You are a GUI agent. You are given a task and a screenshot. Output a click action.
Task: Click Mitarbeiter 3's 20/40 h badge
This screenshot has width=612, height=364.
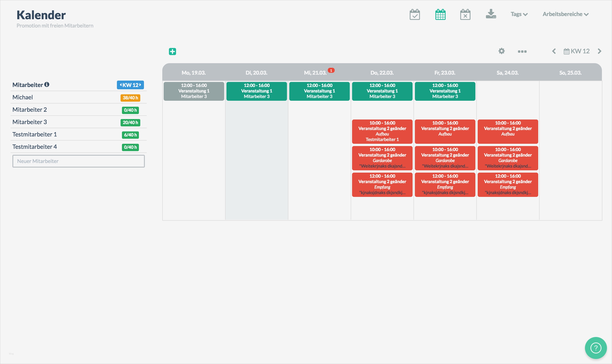point(130,122)
